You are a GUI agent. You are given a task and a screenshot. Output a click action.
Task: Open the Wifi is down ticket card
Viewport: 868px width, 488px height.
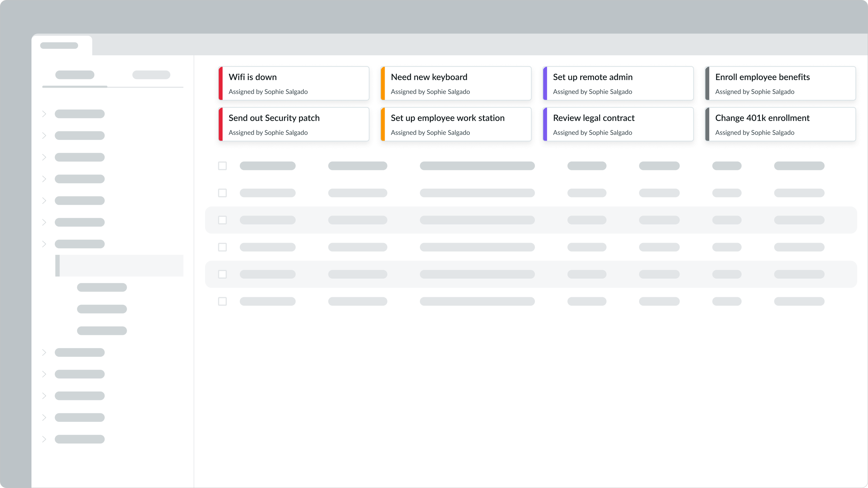coord(294,84)
